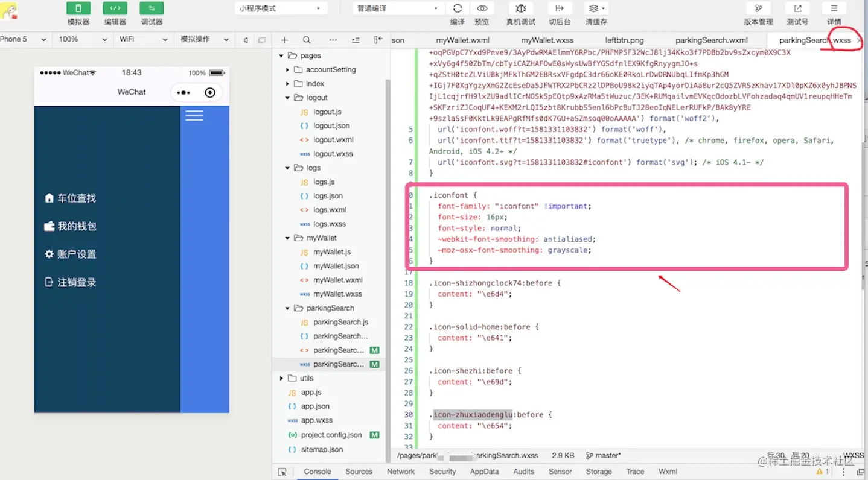Collapse the logs folder
The width and height of the screenshot is (868, 480).
pyautogui.click(x=288, y=168)
